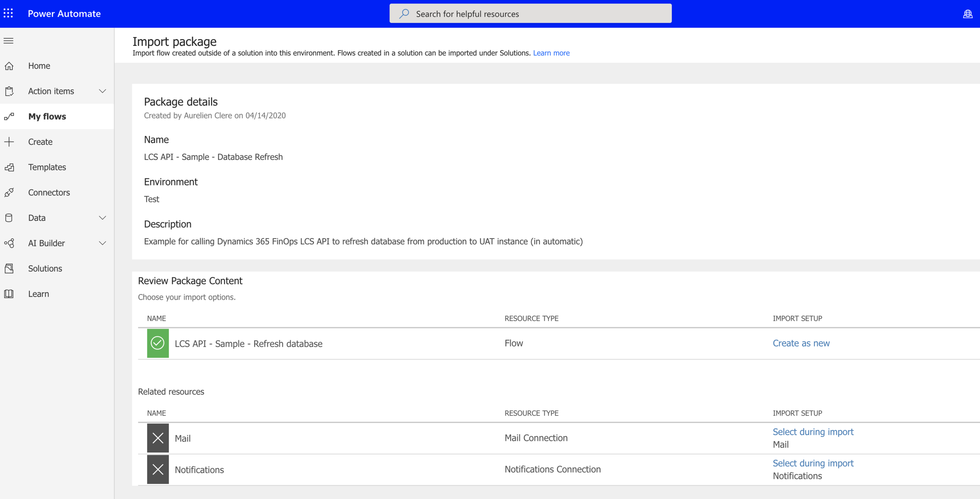Click the X status icon beside Mail
This screenshot has width=980, height=499.
coord(158,438)
